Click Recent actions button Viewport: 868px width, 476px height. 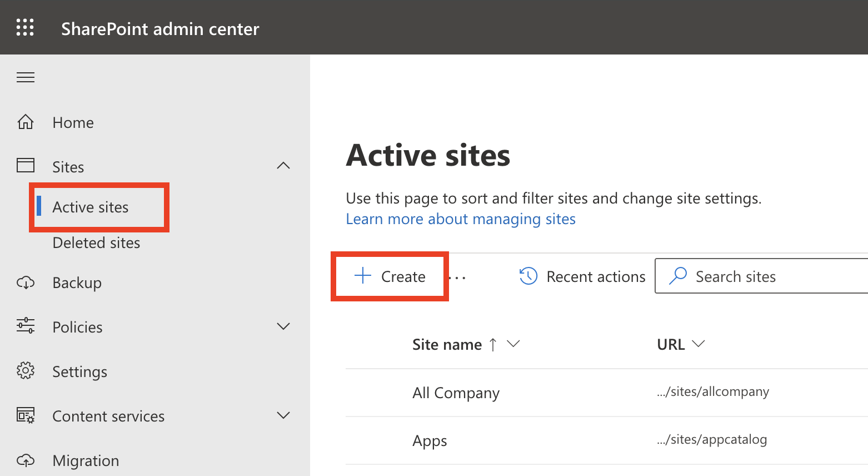(582, 276)
